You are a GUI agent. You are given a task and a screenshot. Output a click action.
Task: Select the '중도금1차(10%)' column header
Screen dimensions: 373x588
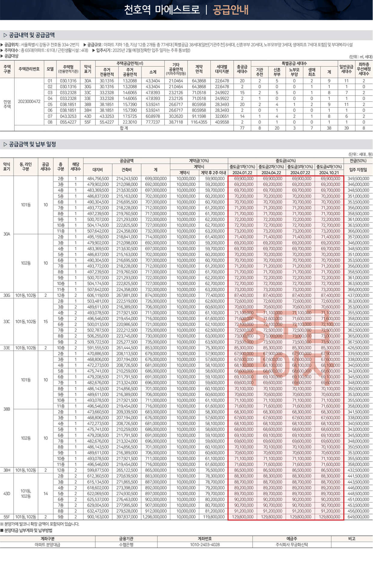(x=242, y=167)
